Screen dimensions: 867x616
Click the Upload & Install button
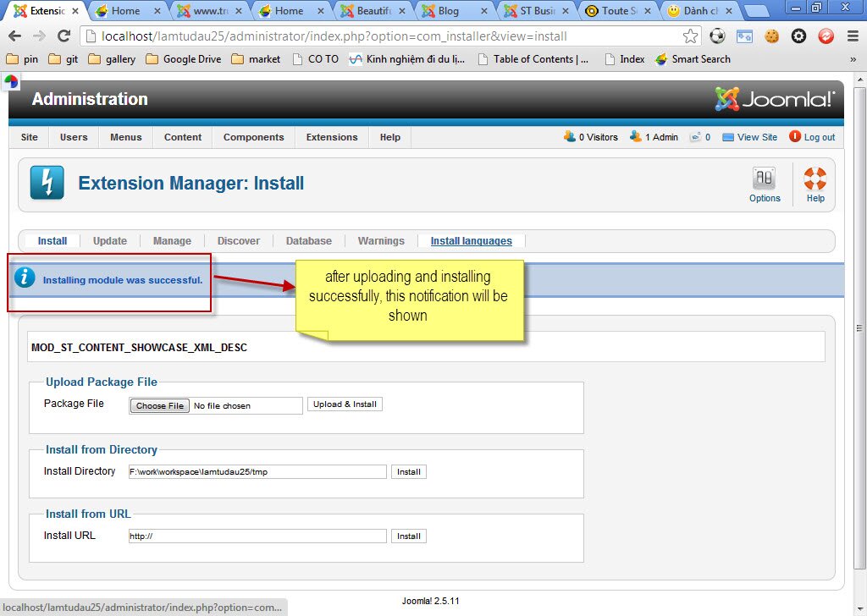click(x=345, y=404)
